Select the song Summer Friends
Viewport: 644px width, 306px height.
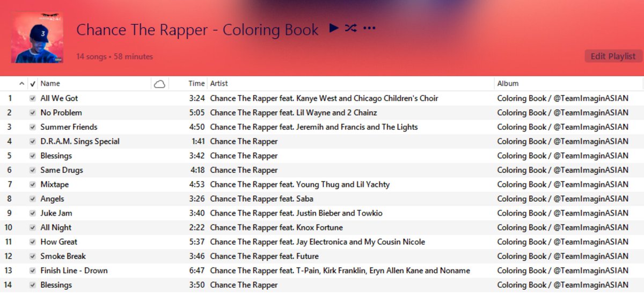(69, 127)
